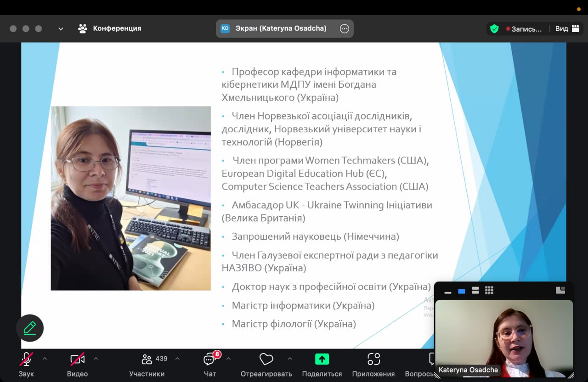Click the Запись recording indicator
This screenshot has width=588, height=382.
click(524, 28)
